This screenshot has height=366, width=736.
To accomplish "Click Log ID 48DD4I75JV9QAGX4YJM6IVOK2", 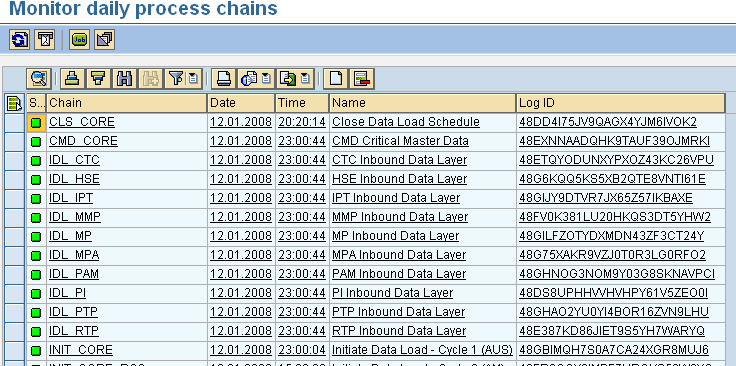I will [608, 122].
